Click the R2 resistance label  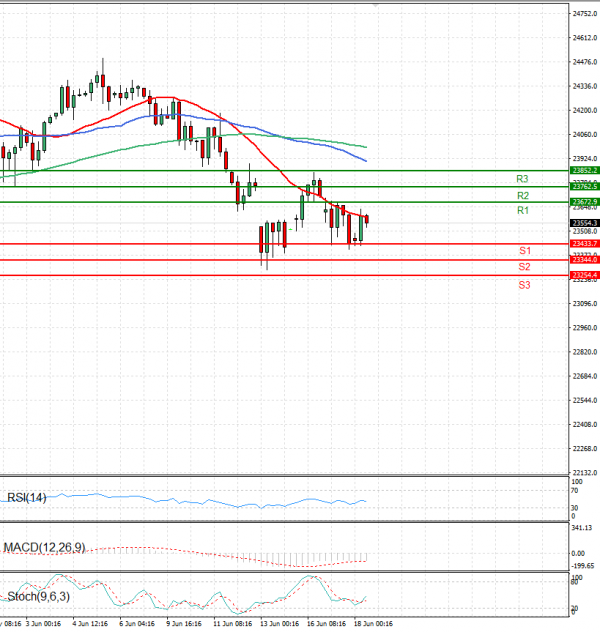coord(523,195)
